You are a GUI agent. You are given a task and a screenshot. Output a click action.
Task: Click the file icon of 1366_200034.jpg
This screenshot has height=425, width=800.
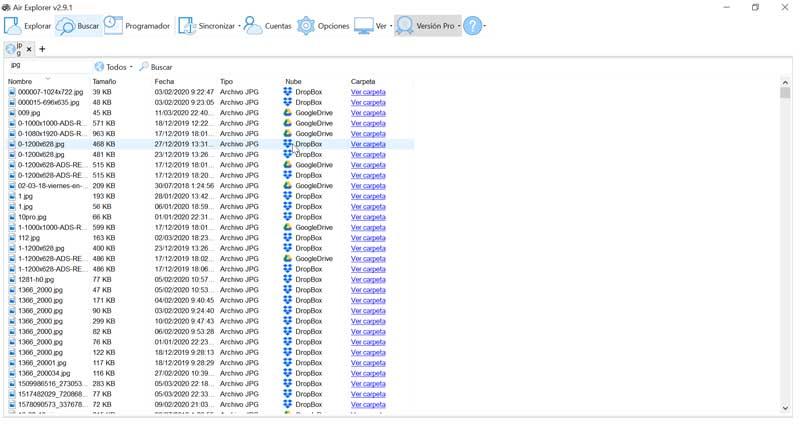pyautogui.click(x=12, y=373)
